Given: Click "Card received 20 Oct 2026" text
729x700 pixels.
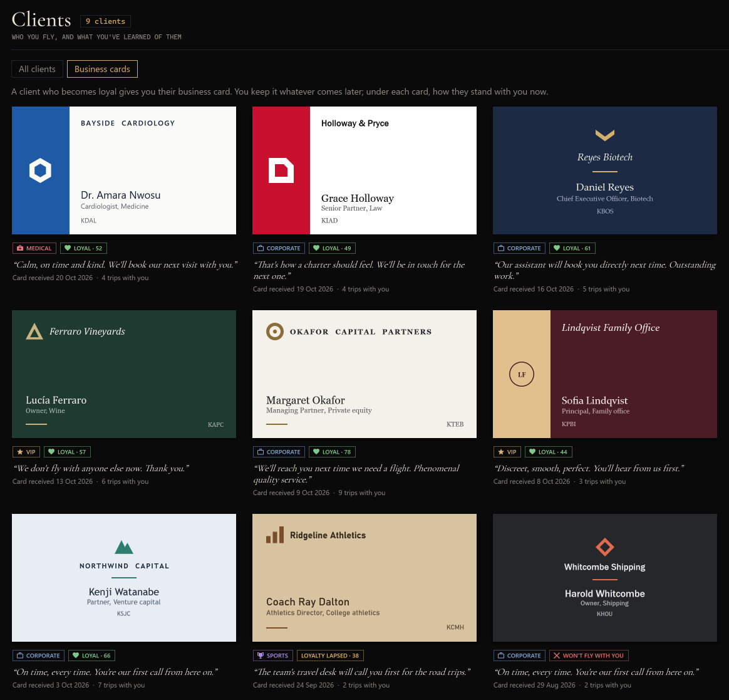Looking at the screenshot, I should (53, 278).
